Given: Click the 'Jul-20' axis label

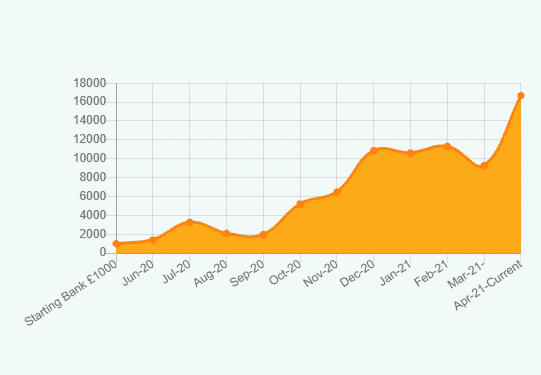Looking at the screenshot, I should (176, 272).
